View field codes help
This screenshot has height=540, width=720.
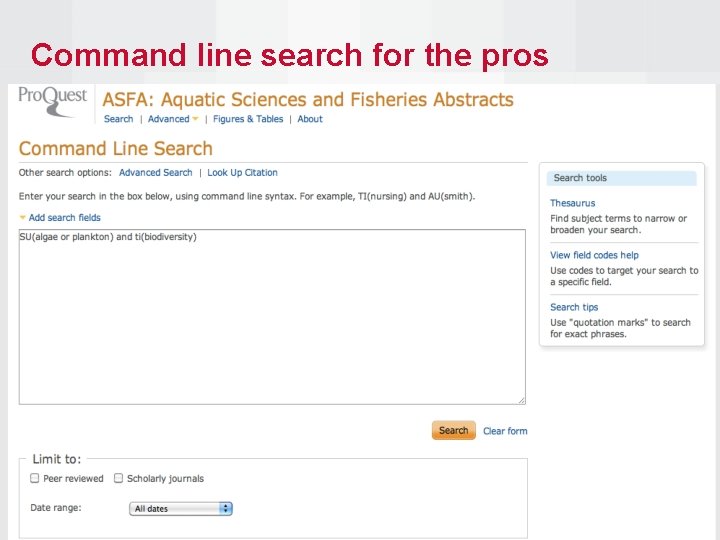point(594,255)
